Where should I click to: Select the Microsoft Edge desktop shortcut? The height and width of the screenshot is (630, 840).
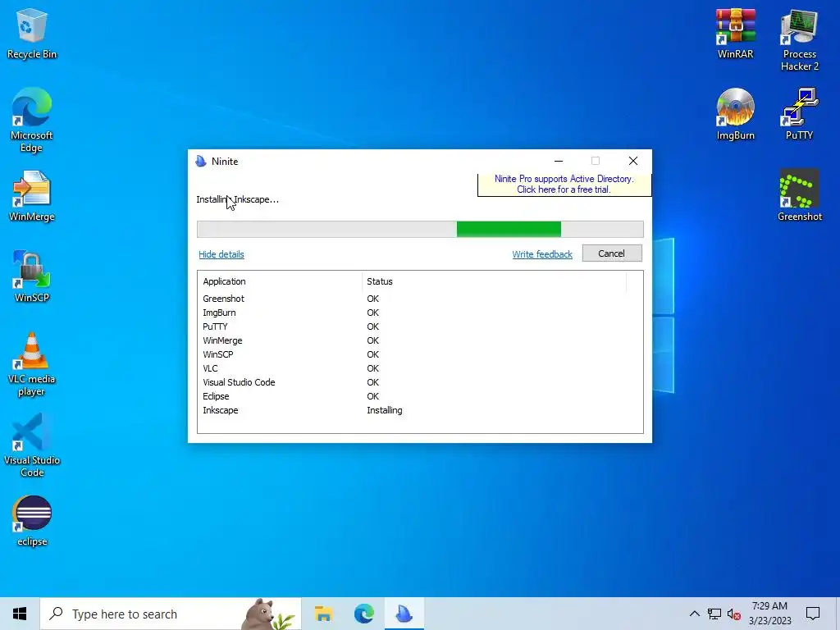pos(32,120)
